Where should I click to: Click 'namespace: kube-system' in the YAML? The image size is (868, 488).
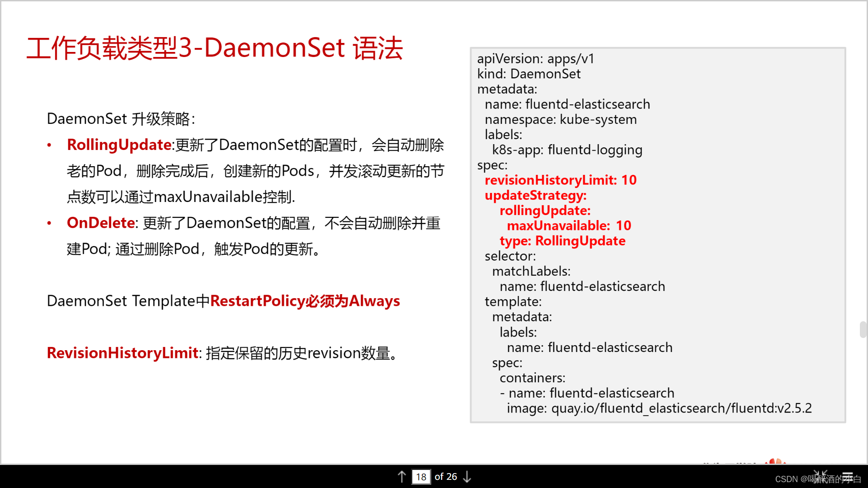561,120
